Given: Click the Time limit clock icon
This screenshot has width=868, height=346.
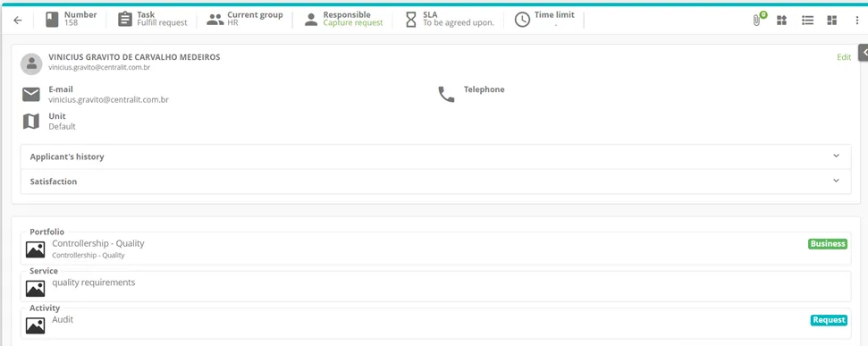Looking at the screenshot, I should tap(522, 21).
